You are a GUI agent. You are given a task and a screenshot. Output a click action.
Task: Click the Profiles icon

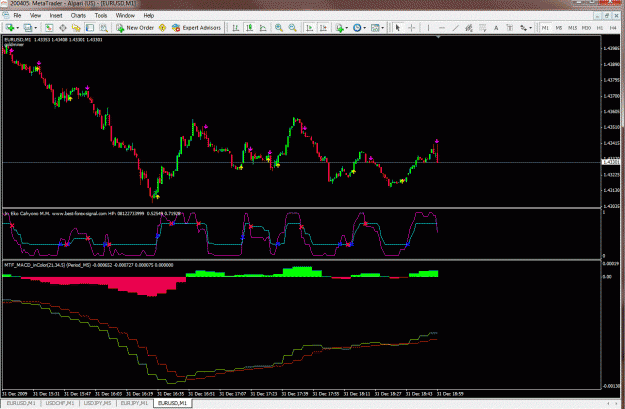pos(28,28)
